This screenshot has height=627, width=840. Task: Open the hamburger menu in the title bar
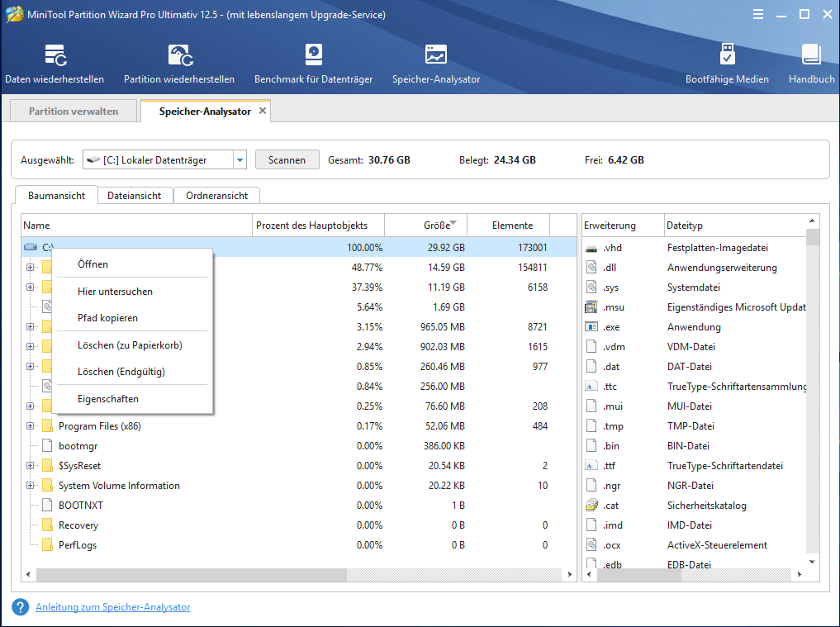[x=758, y=13]
